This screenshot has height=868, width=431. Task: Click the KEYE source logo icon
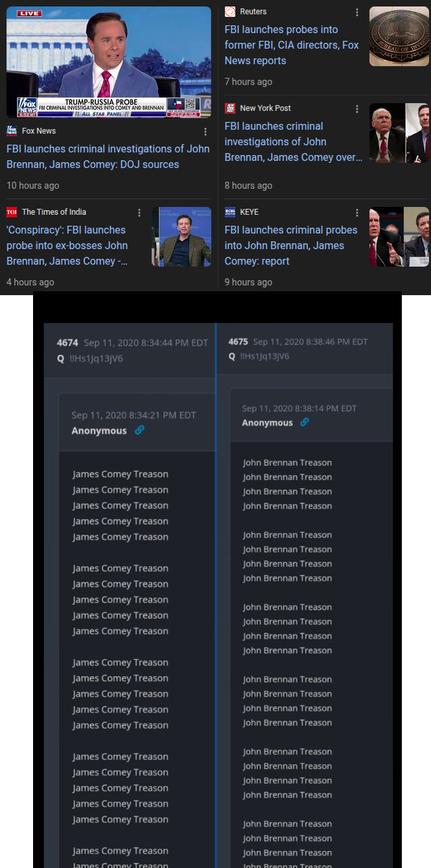point(230,212)
